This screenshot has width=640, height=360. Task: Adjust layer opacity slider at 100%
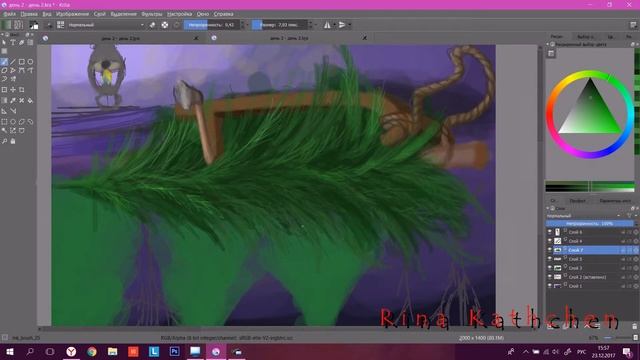[x=589, y=223]
